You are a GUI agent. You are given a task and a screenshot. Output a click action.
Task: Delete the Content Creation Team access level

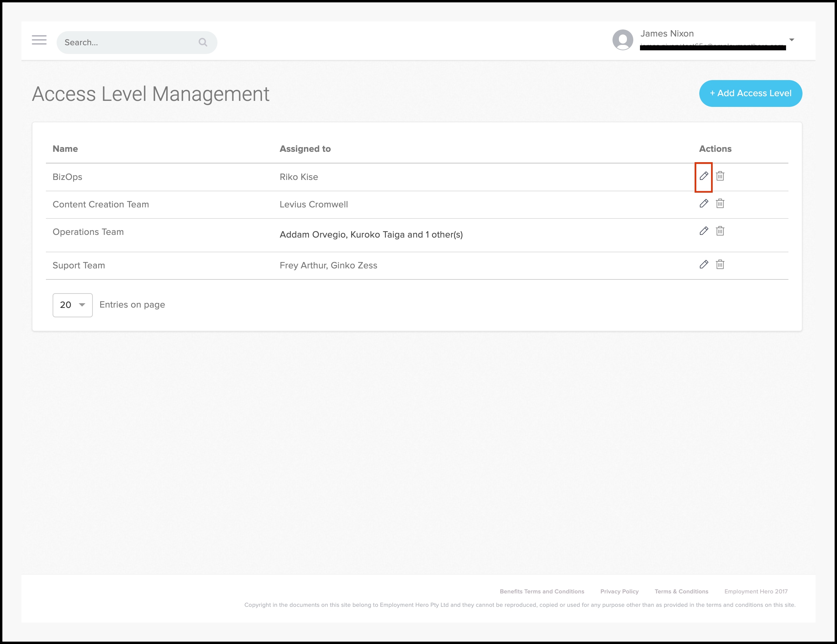click(720, 203)
